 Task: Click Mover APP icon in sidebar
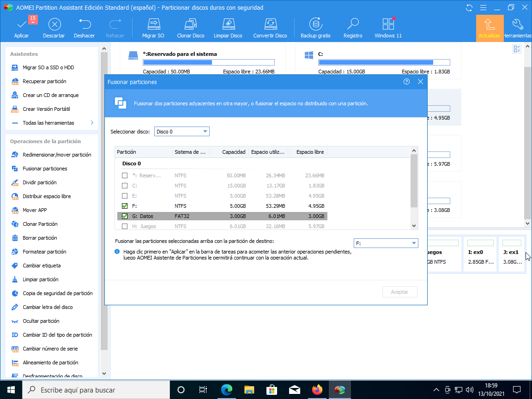(x=15, y=211)
